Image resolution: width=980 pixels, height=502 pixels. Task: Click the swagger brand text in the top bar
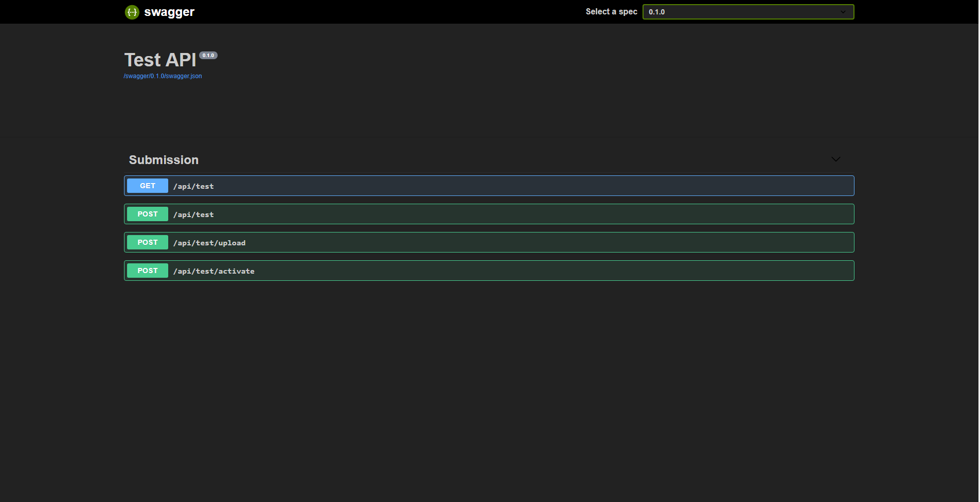tap(169, 12)
